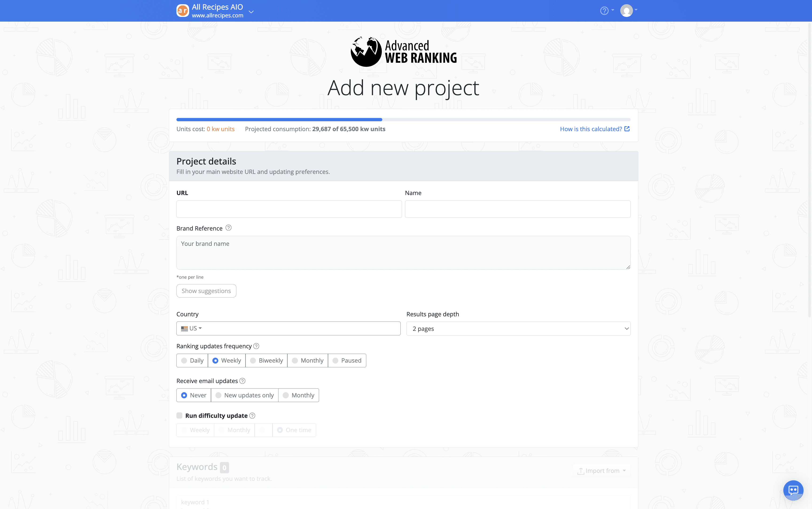
Task: Select Monthly ranking update frequency
Action: (308, 360)
